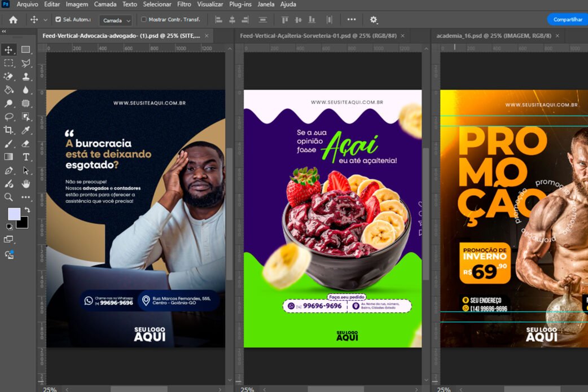The image size is (588, 392).
Task: Swap foreground and background colors
Action: pos(27,210)
